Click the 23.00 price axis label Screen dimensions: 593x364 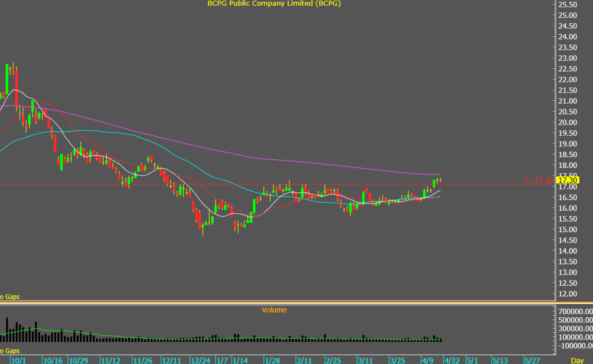click(567, 58)
